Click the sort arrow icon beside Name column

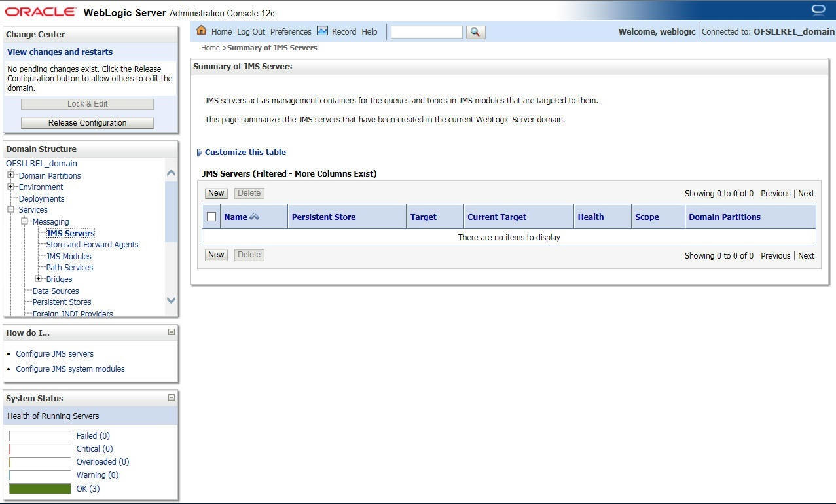[255, 217]
